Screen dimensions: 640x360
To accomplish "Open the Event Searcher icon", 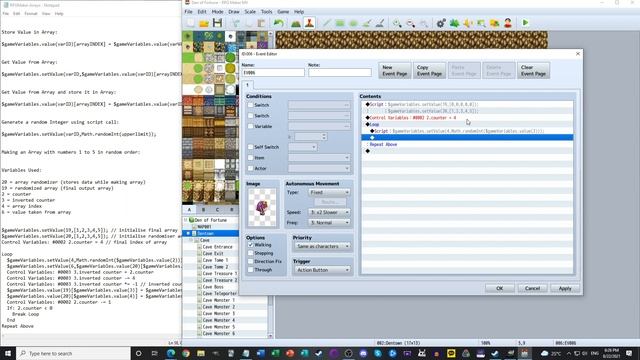I will point(481,23).
